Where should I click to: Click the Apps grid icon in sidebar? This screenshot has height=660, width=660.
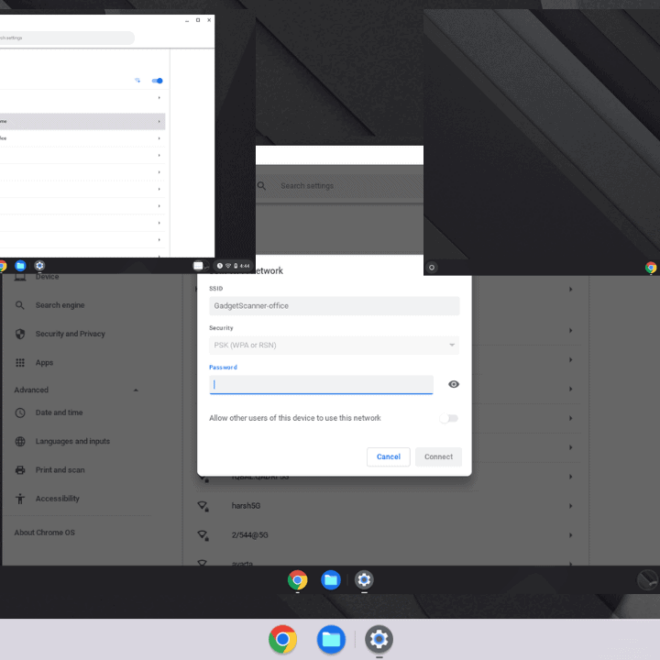click(20, 362)
